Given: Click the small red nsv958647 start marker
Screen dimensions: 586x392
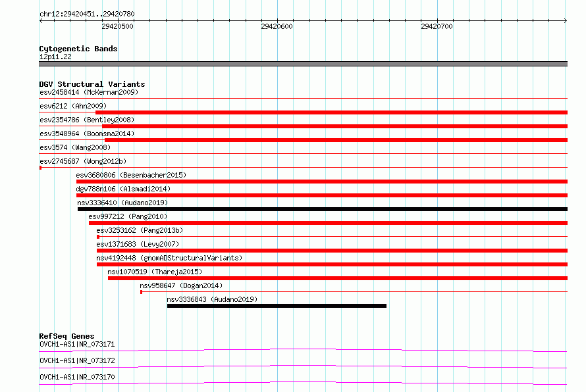Looking at the screenshot, I should (141, 292).
